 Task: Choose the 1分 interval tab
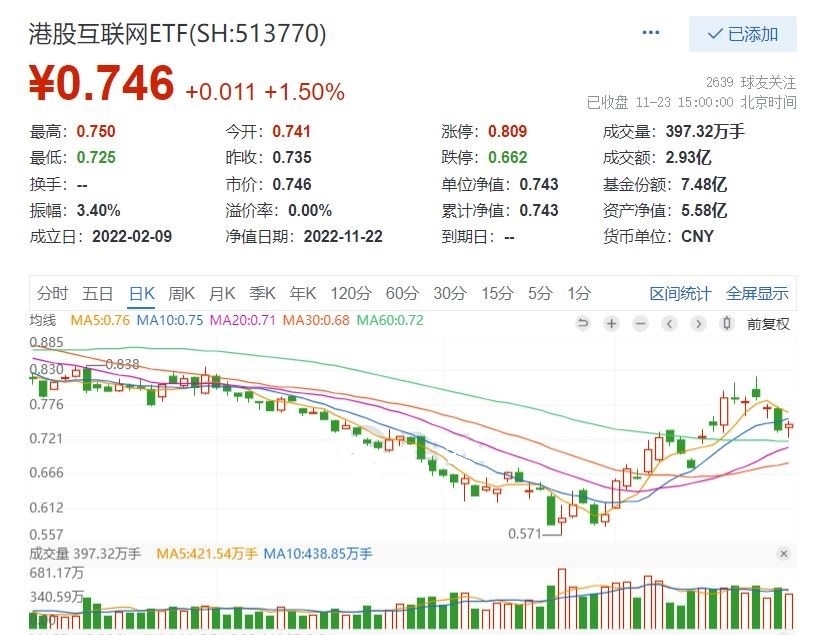[x=578, y=293]
